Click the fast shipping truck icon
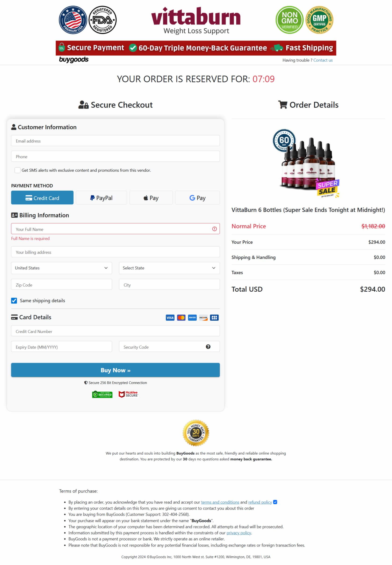 coord(277,48)
